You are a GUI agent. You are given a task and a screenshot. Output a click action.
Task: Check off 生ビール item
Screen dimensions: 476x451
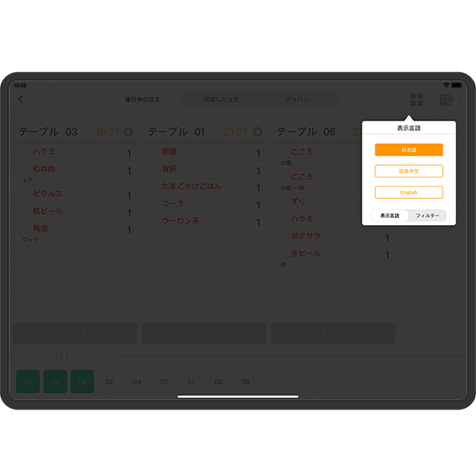click(282, 254)
